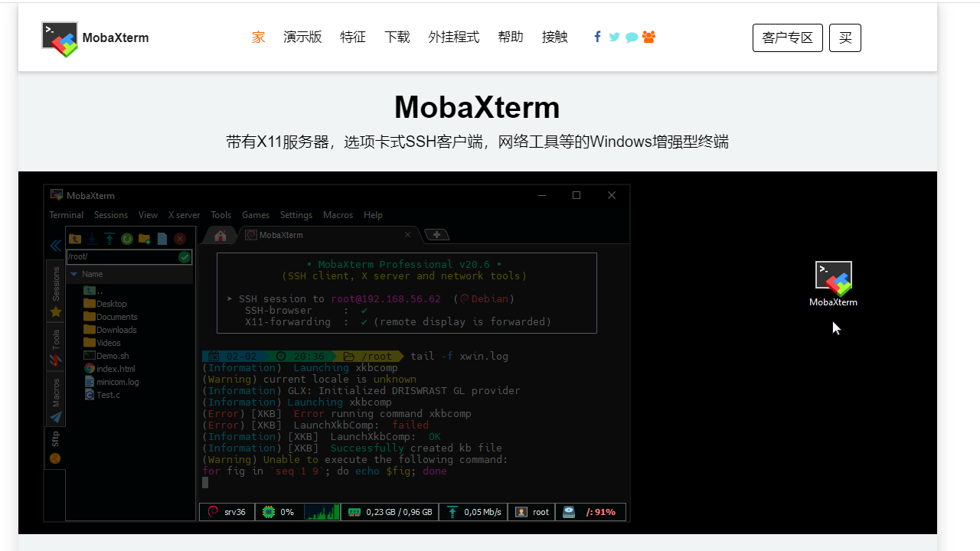Collapse the sidebar with the double-chevron arrows
The width and height of the screenshot is (980, 551).
point(55,246)
